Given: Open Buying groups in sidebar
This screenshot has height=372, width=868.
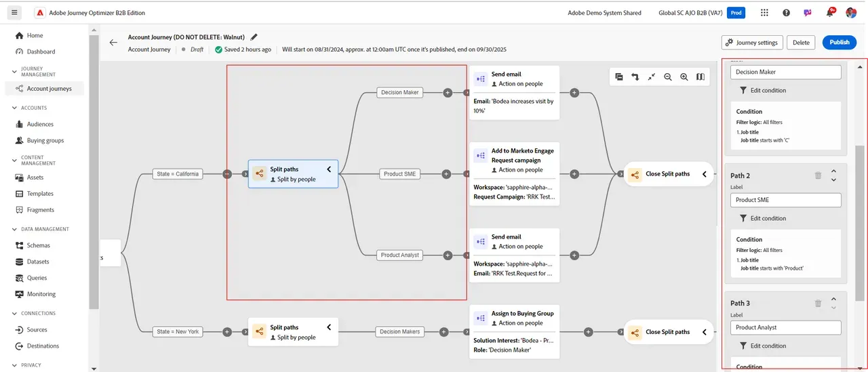Looking at the screenshot, I should 44,140.
